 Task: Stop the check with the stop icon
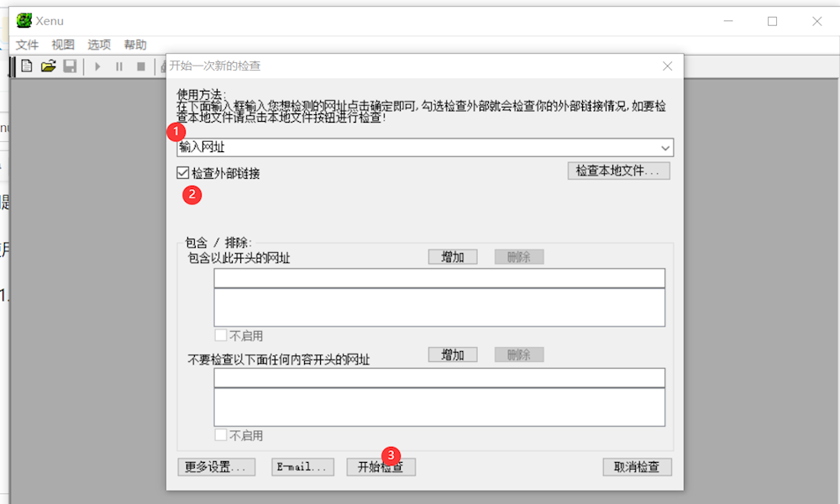click(x=139, y=66)
